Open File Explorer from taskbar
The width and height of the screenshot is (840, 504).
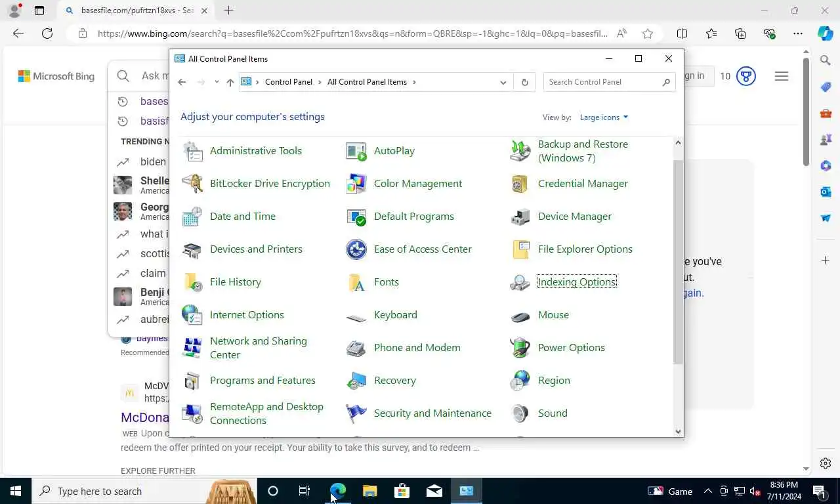click(370, 491)
